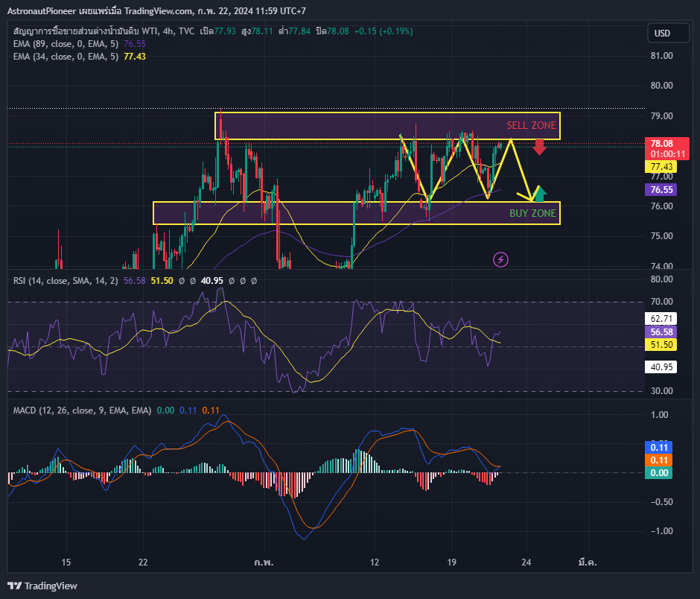Click the AstronautPioneer author name
This screenshot has width=700, height=599.
point(42,10)
